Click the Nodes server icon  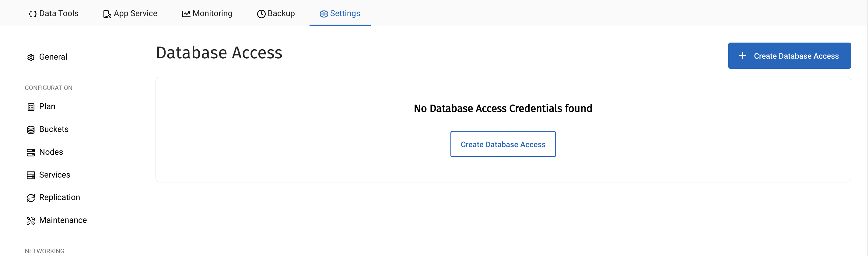(31, 152)
